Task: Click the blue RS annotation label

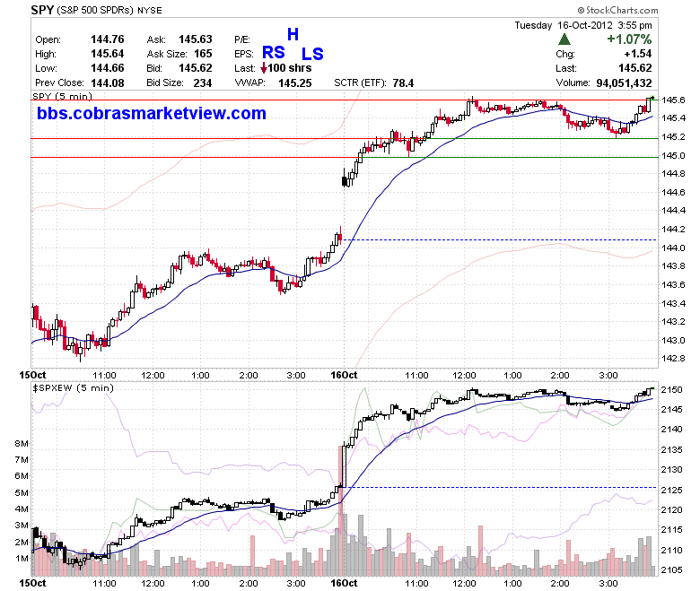Action: coord(273,53)
